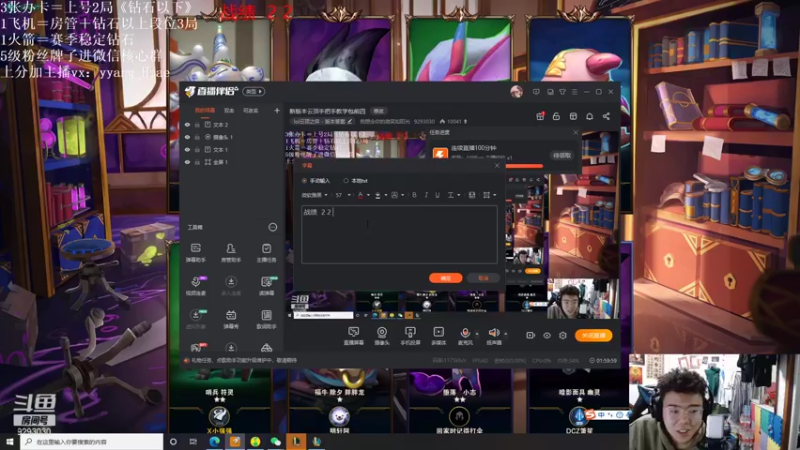Add a 摄像头 camera source
Image resolution: width=800 pixels, height=450 pixels.
click(382, 336)
